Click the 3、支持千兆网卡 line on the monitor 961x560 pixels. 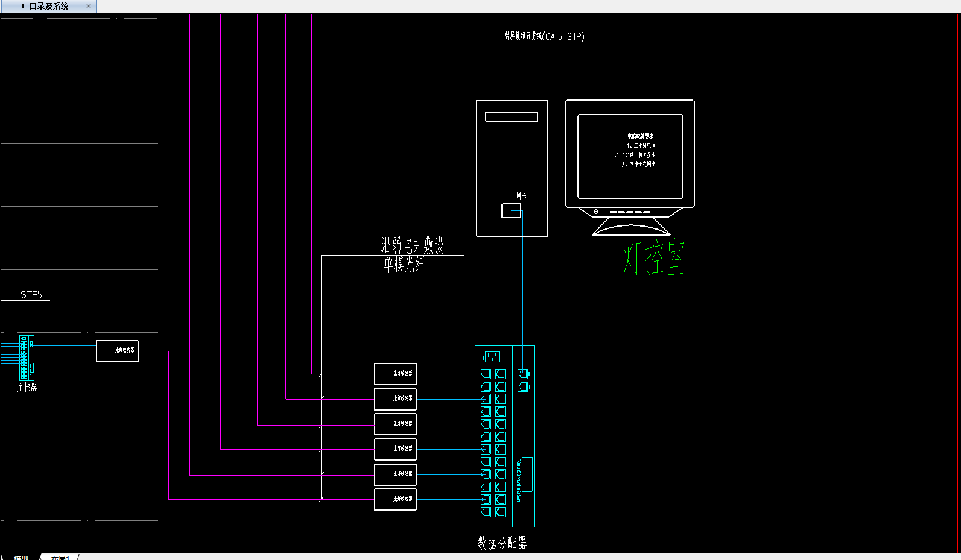tap(638, 164)
